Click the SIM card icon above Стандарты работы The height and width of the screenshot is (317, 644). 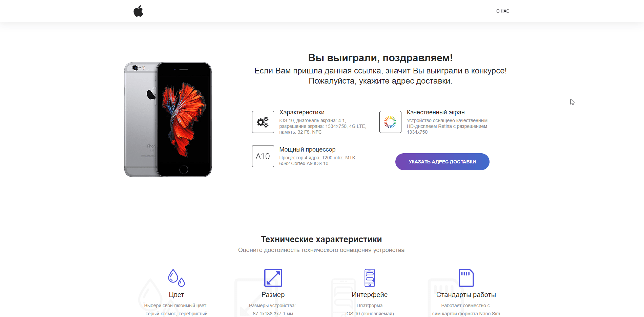point(466,277)
